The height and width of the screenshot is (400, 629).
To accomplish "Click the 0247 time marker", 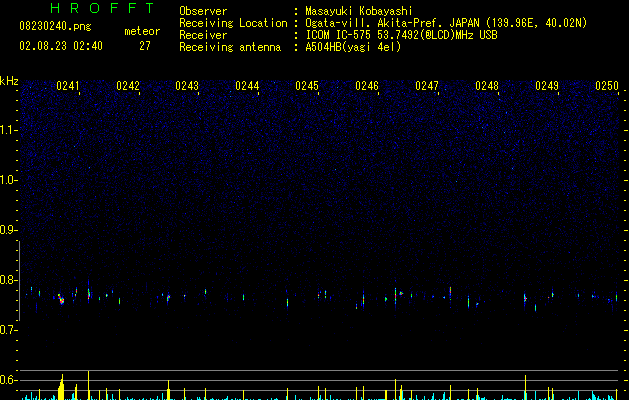I will point(427,86).
